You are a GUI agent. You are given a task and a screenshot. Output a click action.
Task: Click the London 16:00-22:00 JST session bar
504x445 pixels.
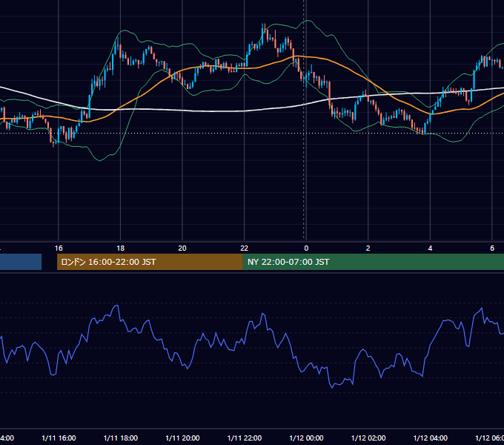click(x=150, y=262)
